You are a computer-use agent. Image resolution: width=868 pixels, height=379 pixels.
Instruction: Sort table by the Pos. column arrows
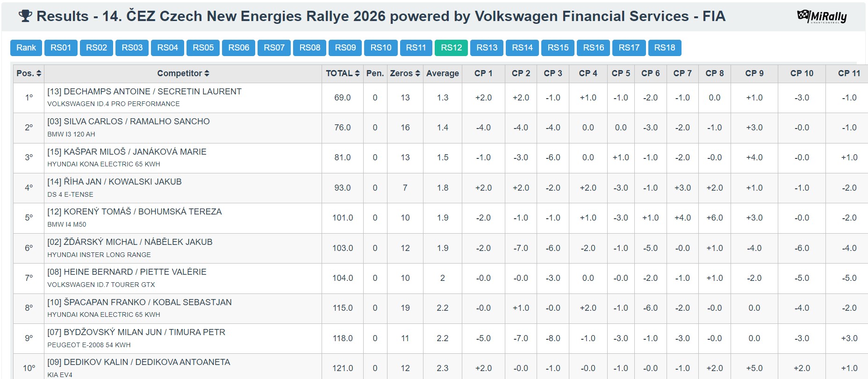39,73
